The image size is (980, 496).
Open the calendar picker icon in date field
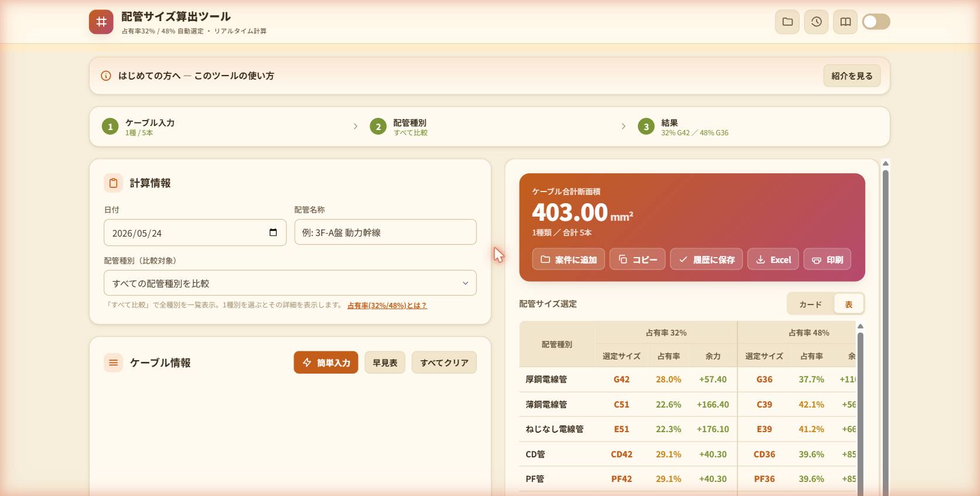click(273, 232)
